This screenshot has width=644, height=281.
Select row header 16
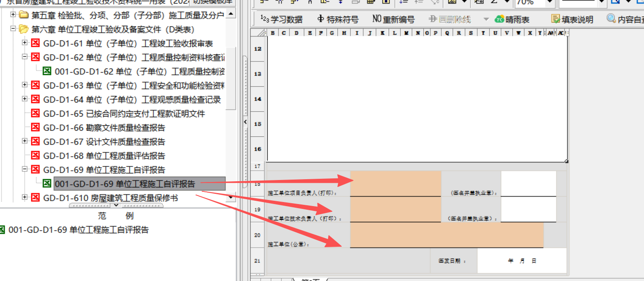coord(258,149)
